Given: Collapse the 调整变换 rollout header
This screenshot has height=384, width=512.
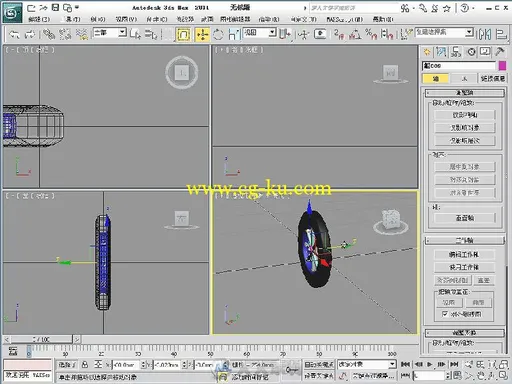Looking at the screenshot, I should click(464, 333).
